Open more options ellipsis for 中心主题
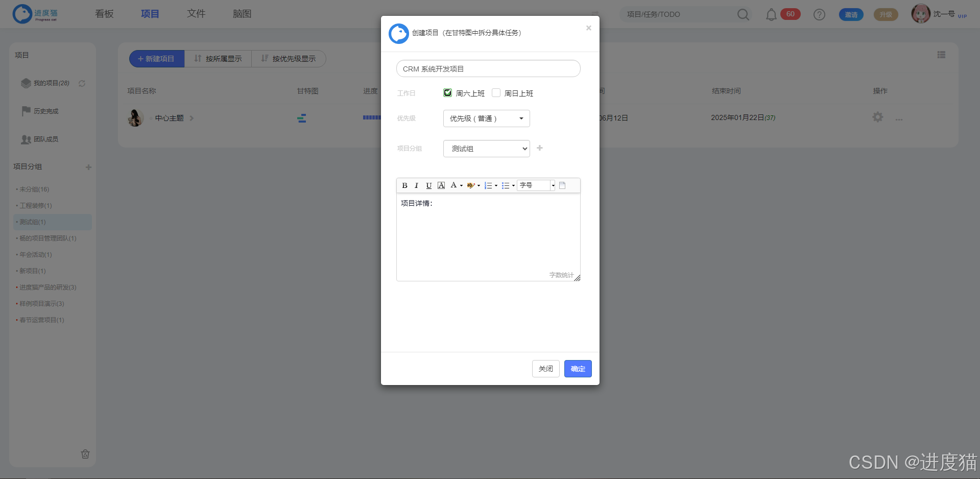 [x=899, y=119]
